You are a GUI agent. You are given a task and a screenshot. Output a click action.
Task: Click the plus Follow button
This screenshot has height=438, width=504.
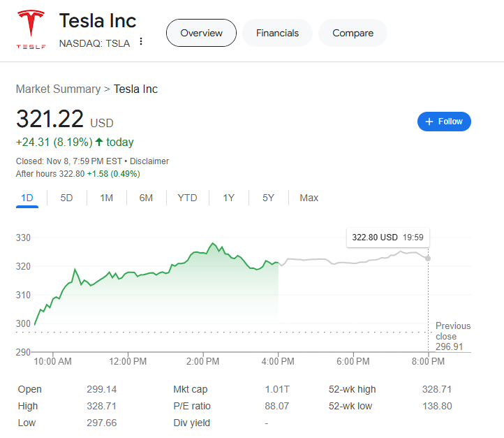click(x=444, y=122)
